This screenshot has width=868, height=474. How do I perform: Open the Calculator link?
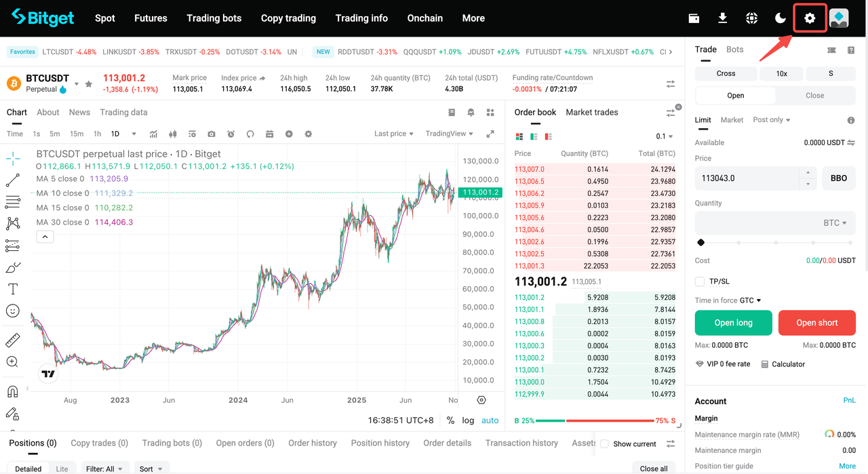788,364
